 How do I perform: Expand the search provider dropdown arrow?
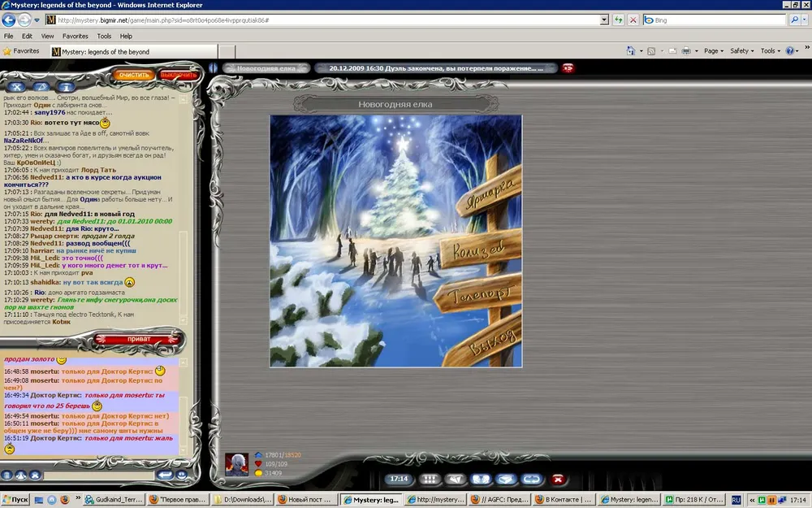804,20
